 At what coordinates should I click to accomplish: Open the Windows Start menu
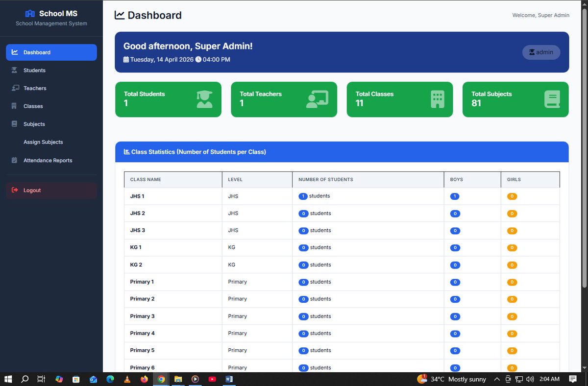click(x=8, y=379)
